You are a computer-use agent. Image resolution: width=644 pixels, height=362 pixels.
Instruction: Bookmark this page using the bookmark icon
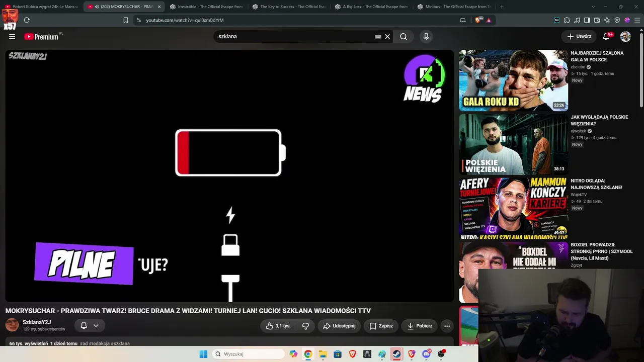pos(126,20)
